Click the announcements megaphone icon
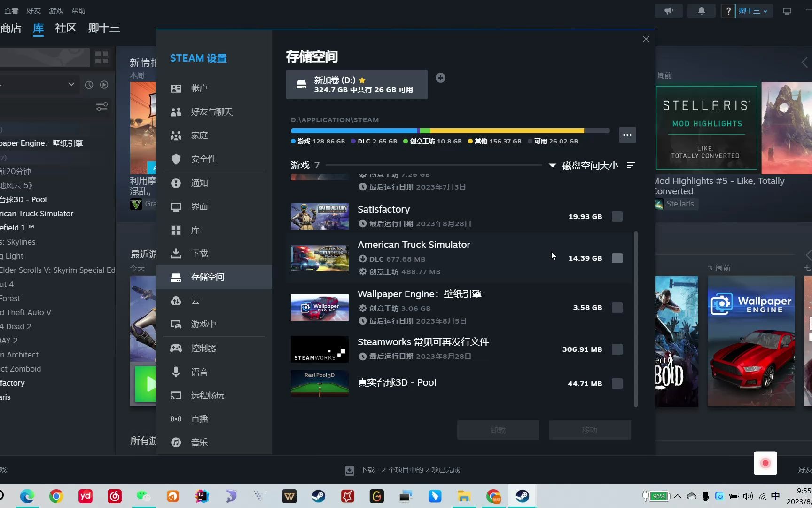This screenshot has width=812, height=508. (x=669, y=11)
